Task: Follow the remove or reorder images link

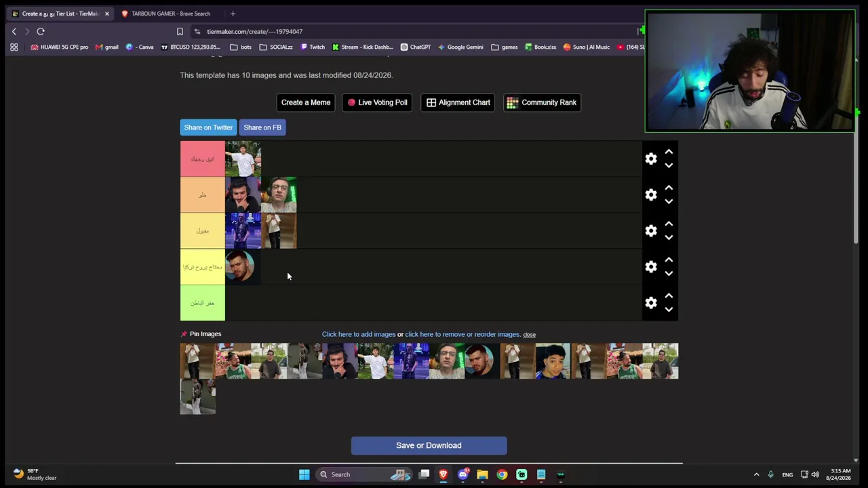Action: [x=462, y=334]
